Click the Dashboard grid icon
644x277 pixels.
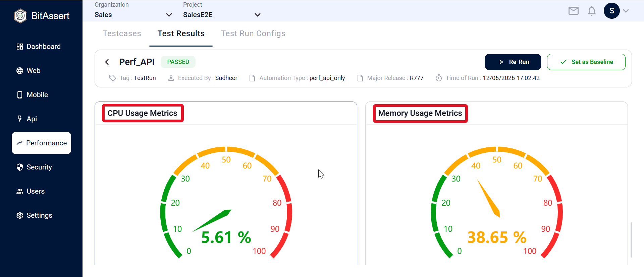click(20, 47)
